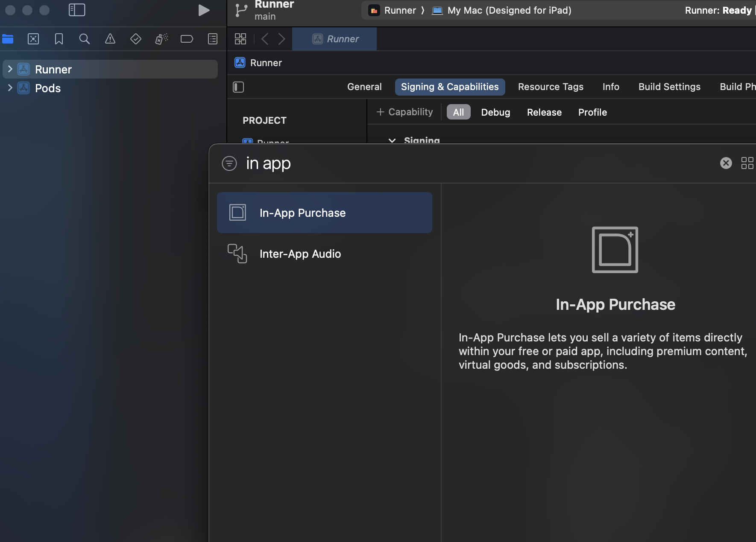This screenshot has height=542, width=756.
Task: Open the Report navigator icon
Action: [213, 39]
